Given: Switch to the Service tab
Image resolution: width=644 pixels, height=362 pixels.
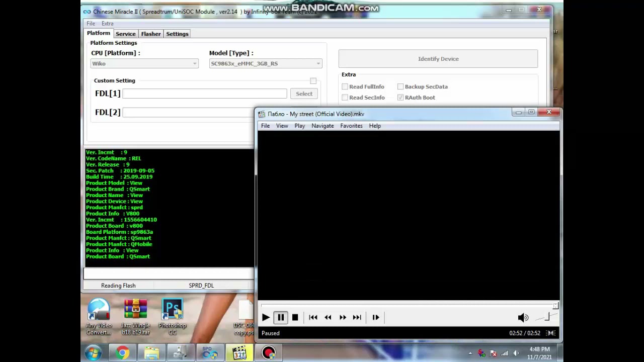Looking at the screenshot, I should [x=125, y=34].
